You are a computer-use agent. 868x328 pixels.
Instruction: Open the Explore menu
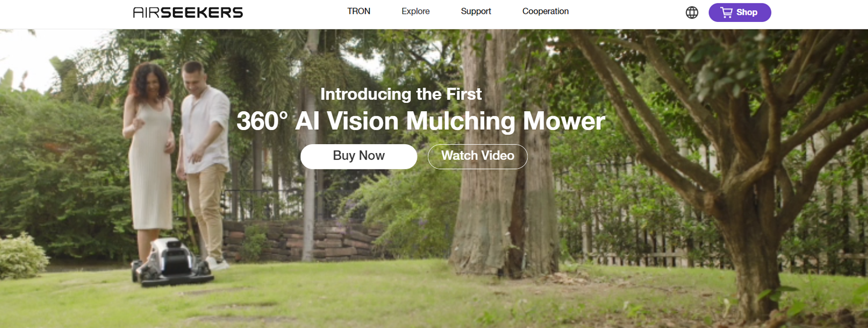click(x=415, y=11)
